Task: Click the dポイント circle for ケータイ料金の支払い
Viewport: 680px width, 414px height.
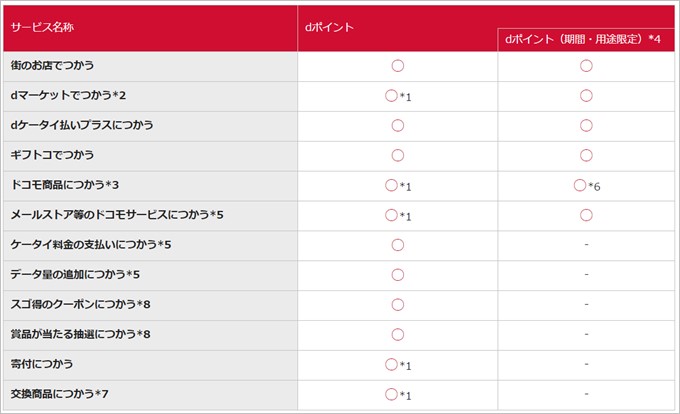Action: [398, 245]
